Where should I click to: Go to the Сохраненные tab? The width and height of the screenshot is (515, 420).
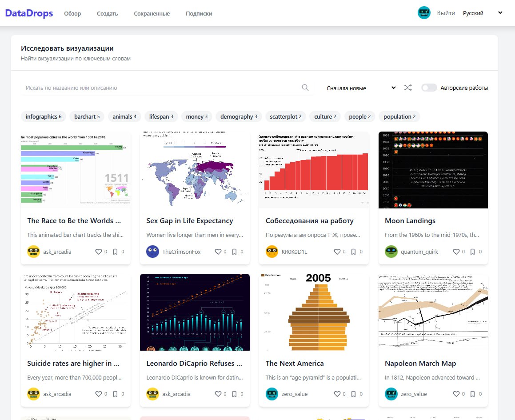click(152, 14)
